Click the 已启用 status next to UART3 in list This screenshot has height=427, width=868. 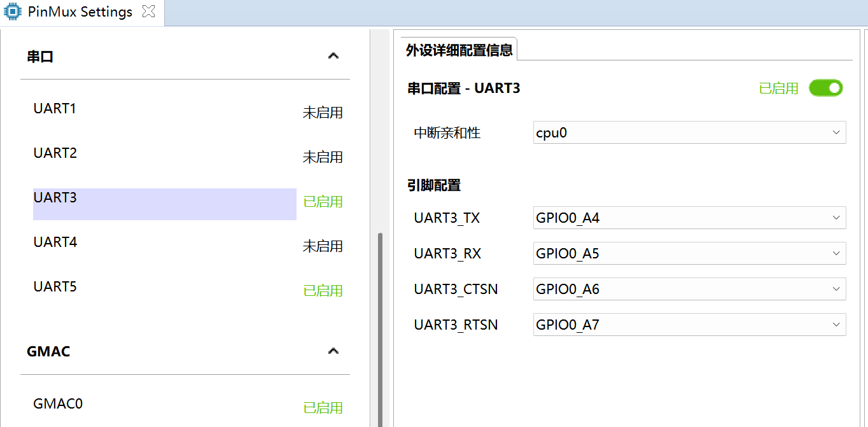[323, 202]
